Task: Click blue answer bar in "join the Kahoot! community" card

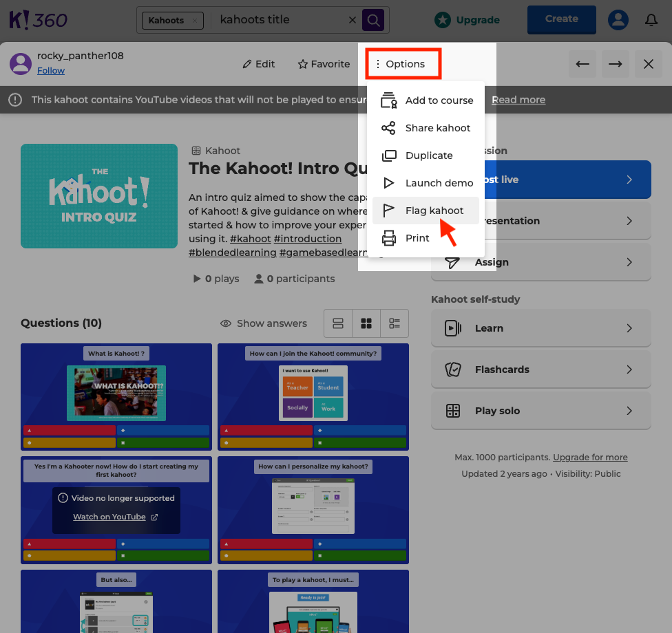Action: [x=360, y=430]
